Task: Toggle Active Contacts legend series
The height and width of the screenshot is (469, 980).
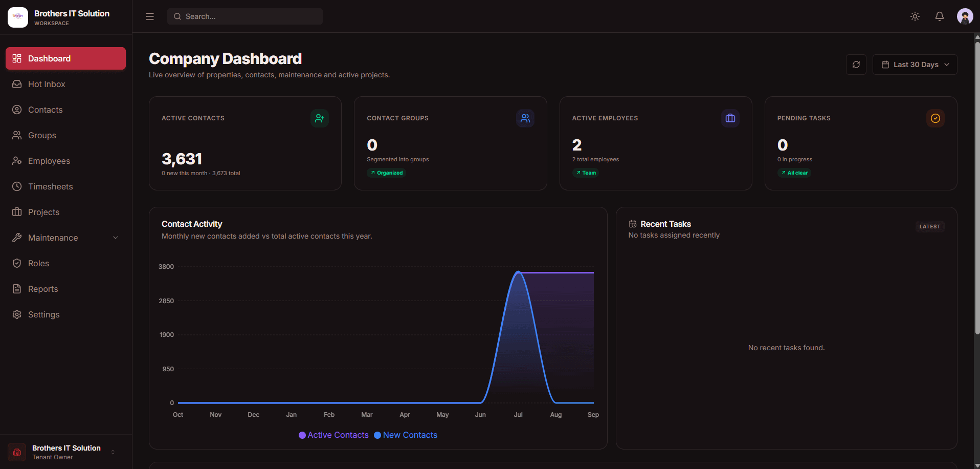Action: point(333,435)
